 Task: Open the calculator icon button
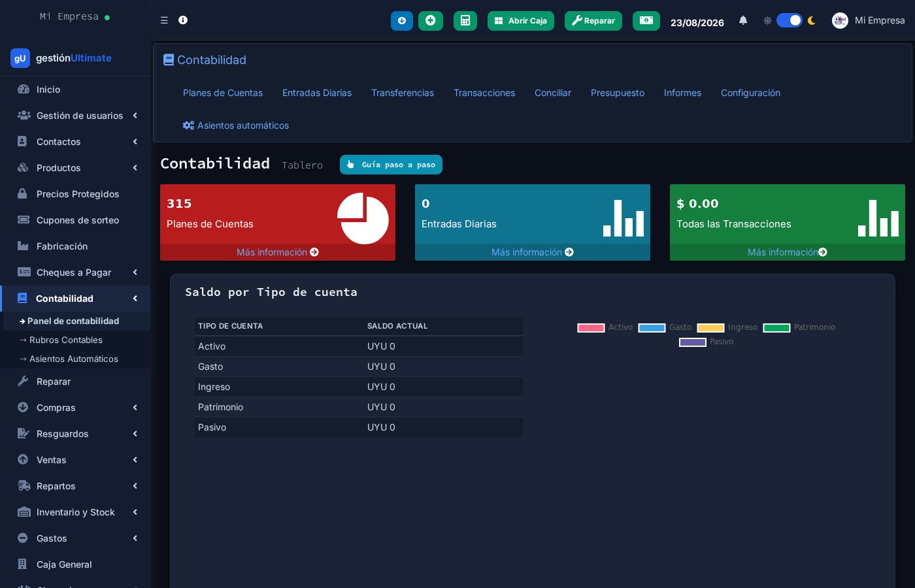click(465, 21)
